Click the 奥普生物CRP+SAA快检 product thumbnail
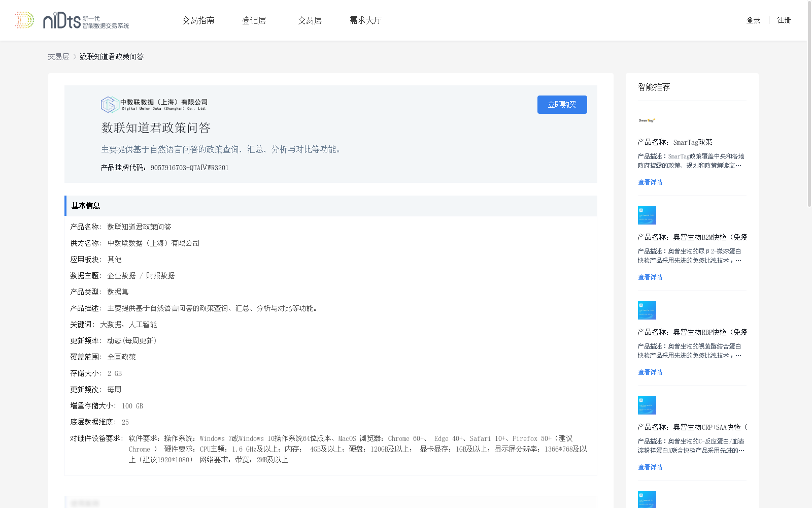 [647, 405]
